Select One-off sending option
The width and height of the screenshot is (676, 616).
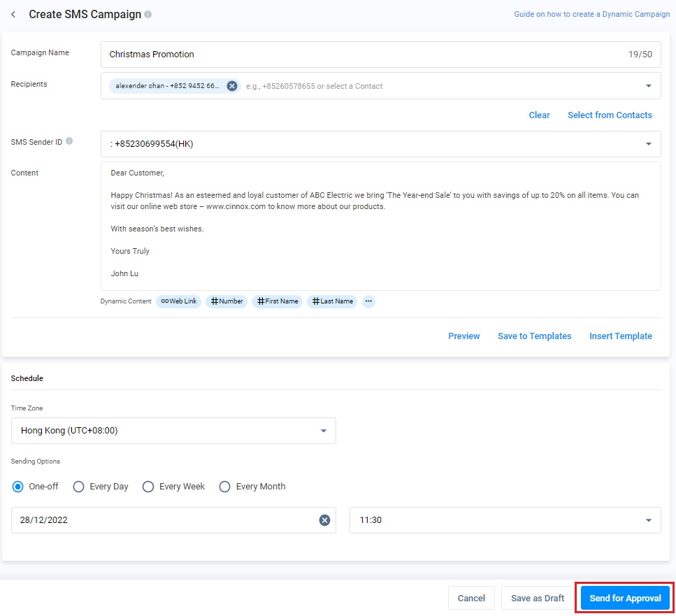tap(17, 487)
